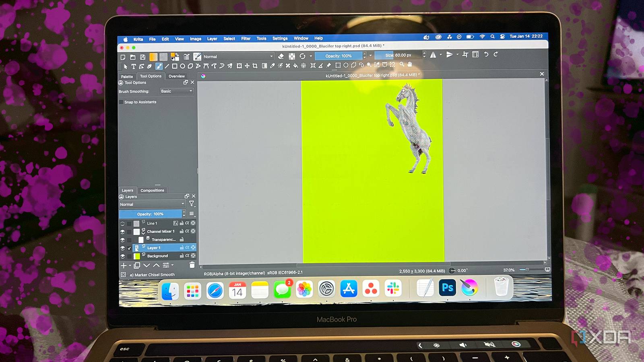
Task: Open the Filter menu
Action: (246, 39)
